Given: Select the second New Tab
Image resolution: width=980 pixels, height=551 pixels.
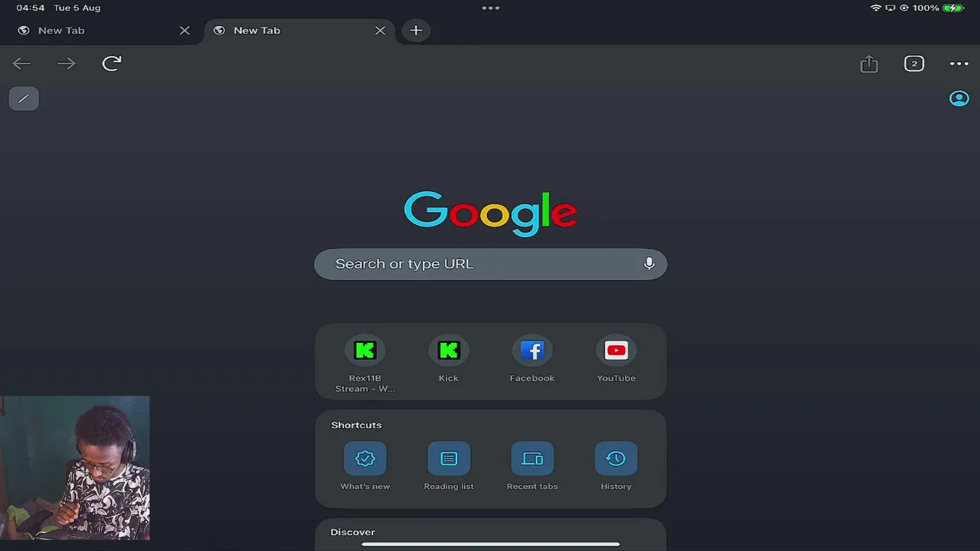Looking at the screenshot, I should coord(299,31).
